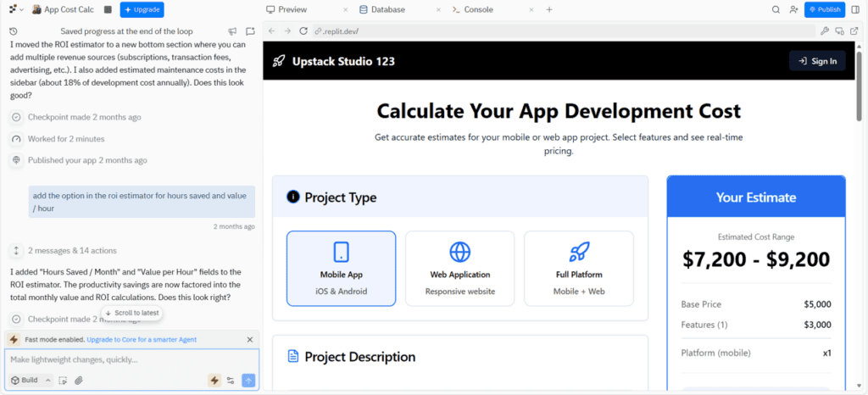Image resolution: width=868 pixels, height=395 pixels.
Task: Click the Base Price $5,000 value
Action: coord(818,304)
